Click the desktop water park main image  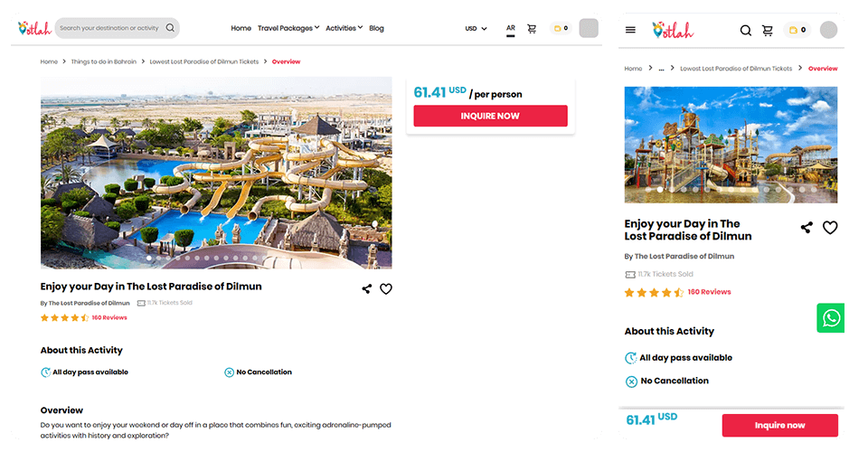point(216,173)
